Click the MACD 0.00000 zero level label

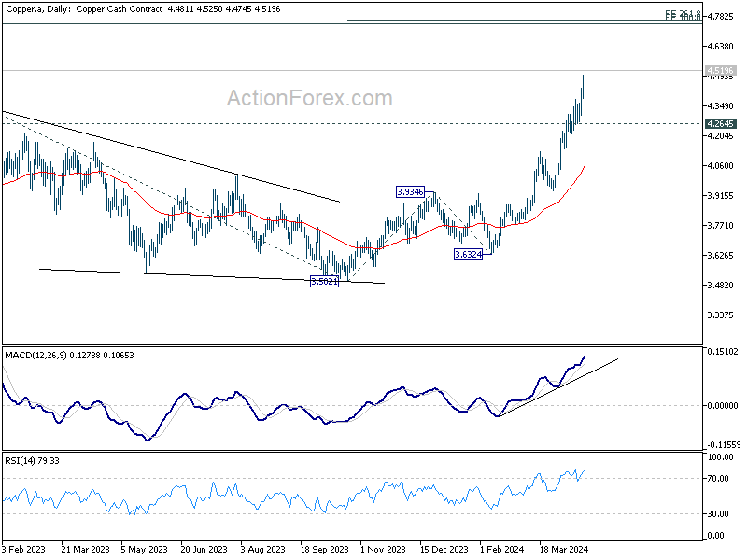(722, 406)
